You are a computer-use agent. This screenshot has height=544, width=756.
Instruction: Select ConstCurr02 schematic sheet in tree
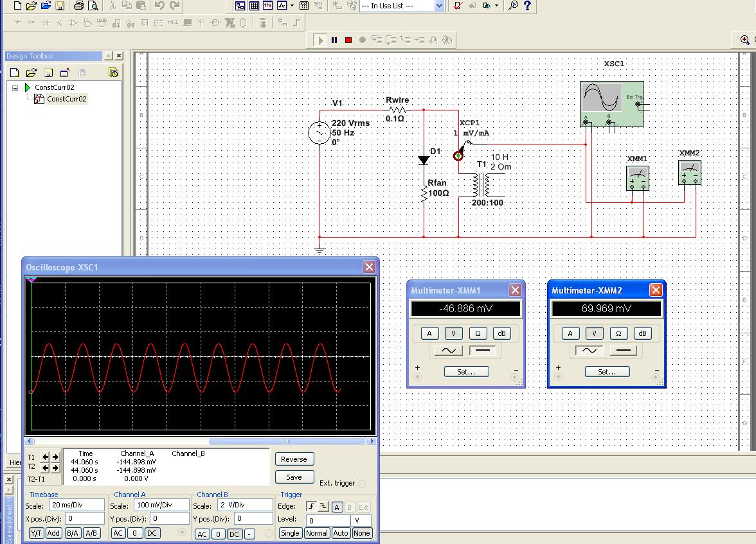pos(66,99)
